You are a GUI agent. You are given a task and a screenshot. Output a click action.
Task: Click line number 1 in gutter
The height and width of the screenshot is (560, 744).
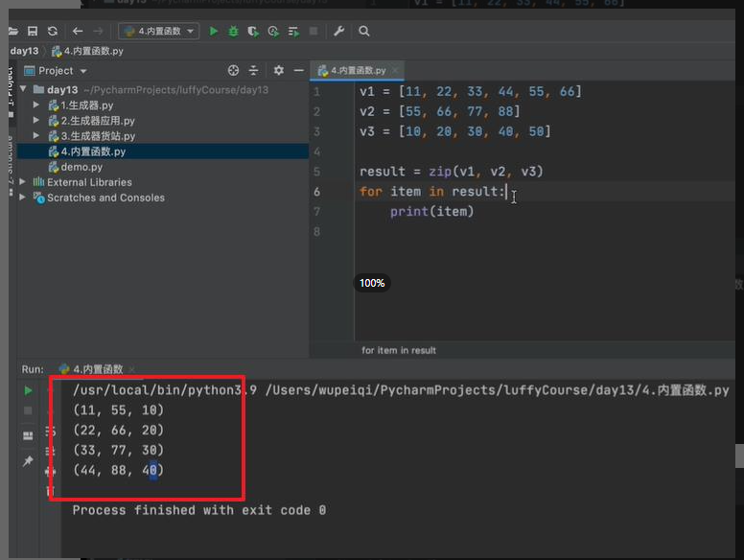click(x=316, y=92)
